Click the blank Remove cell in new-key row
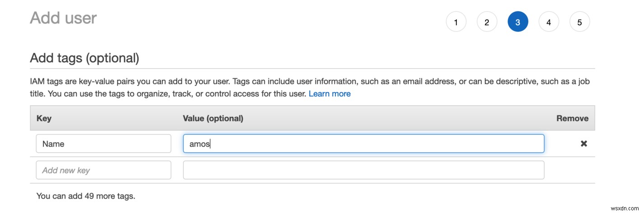 click(572, 170)
